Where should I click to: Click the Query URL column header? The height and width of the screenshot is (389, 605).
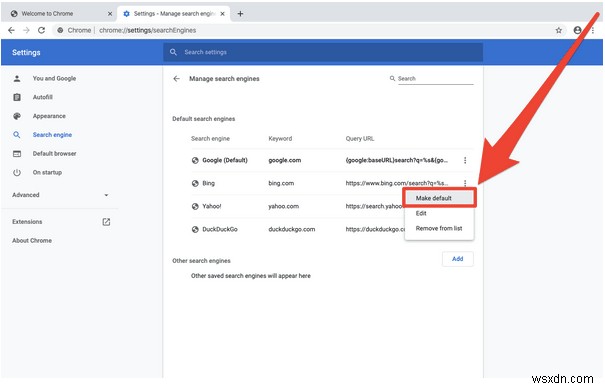tap(360, 139)
